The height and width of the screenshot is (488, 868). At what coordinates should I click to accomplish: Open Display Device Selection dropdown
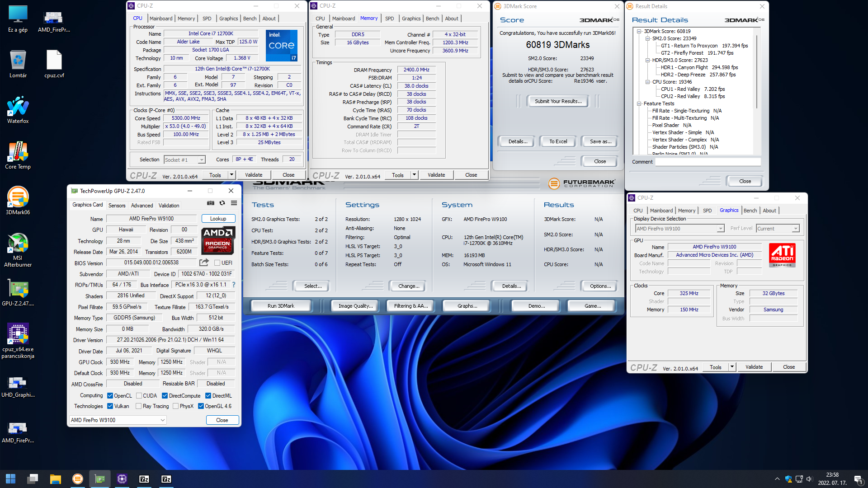[x=679, y=229]
